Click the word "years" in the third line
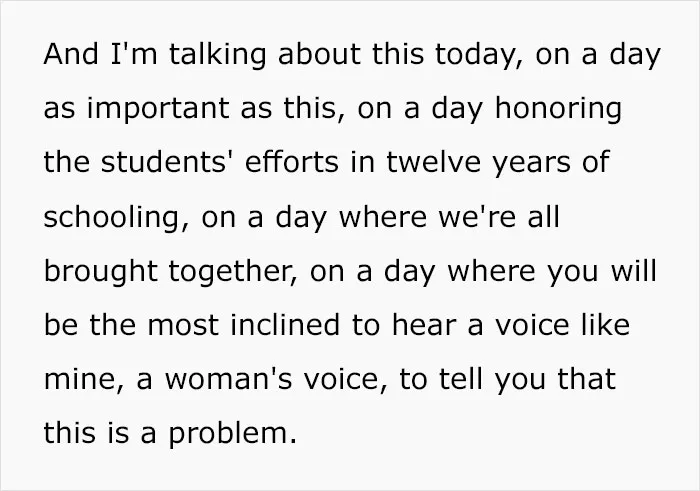700x491 pixels. [531, 164]
